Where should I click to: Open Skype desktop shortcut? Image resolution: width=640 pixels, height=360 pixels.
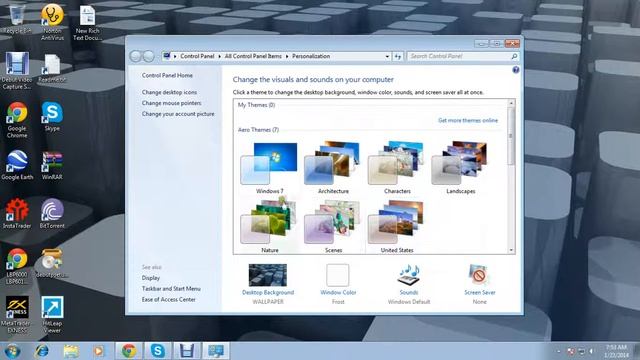52,116
